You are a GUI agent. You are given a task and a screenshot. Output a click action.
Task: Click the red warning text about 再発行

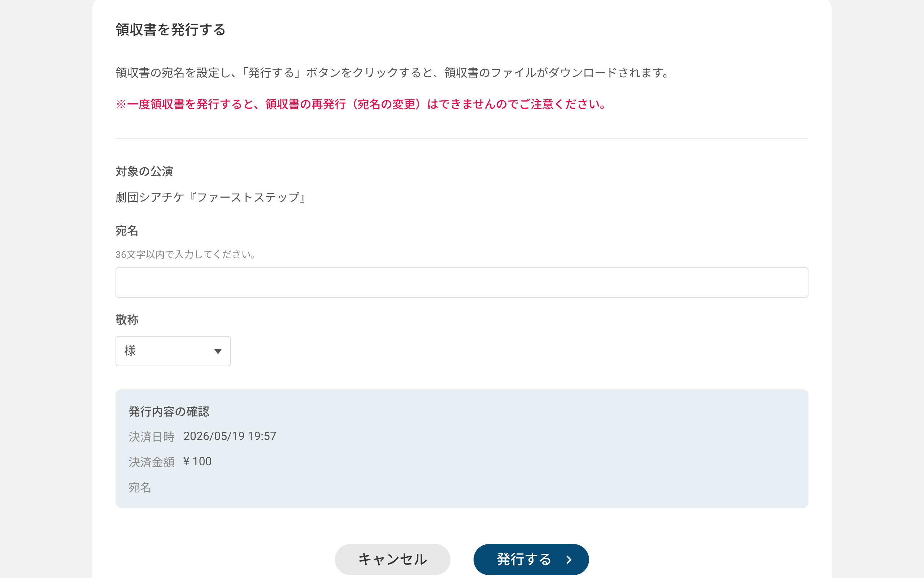pos(361,104)
